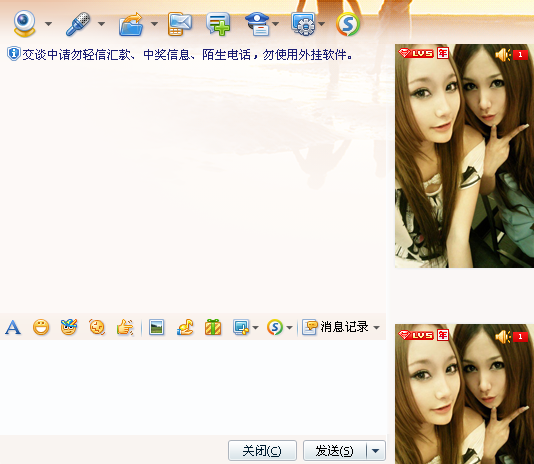This screenshot has width=534, height=464.
Task: Open the remote desktop application icon
Action: [x=303, y=24]
